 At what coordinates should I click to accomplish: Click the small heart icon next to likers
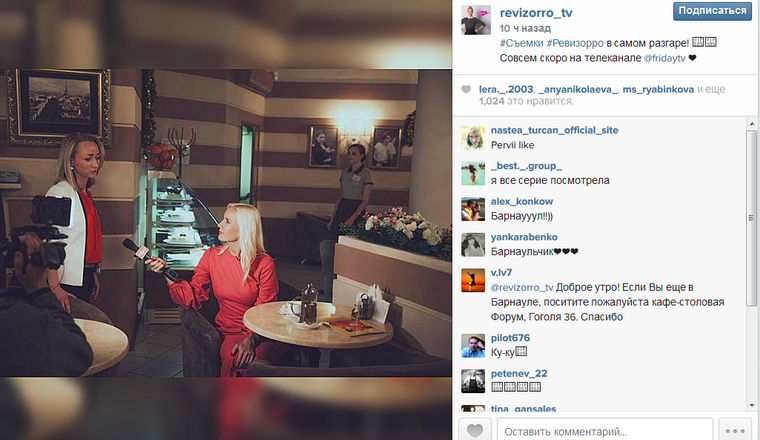[466, 89]
